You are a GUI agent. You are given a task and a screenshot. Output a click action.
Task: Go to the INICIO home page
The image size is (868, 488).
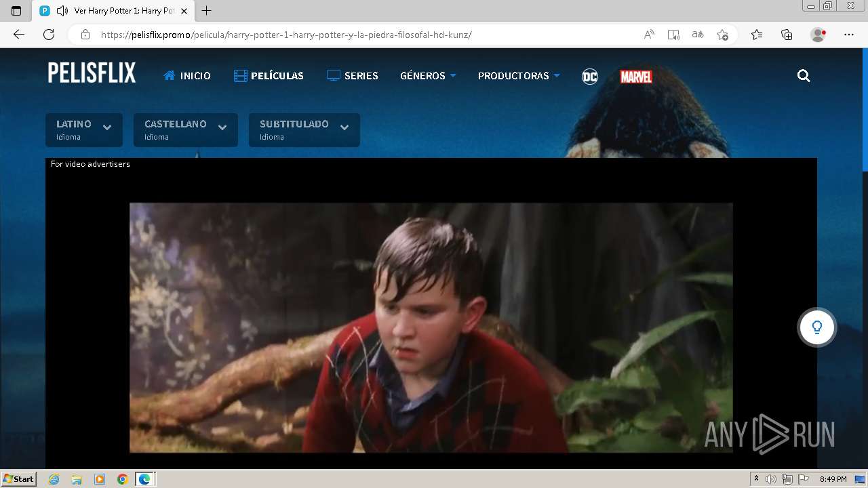pos(187,75)
